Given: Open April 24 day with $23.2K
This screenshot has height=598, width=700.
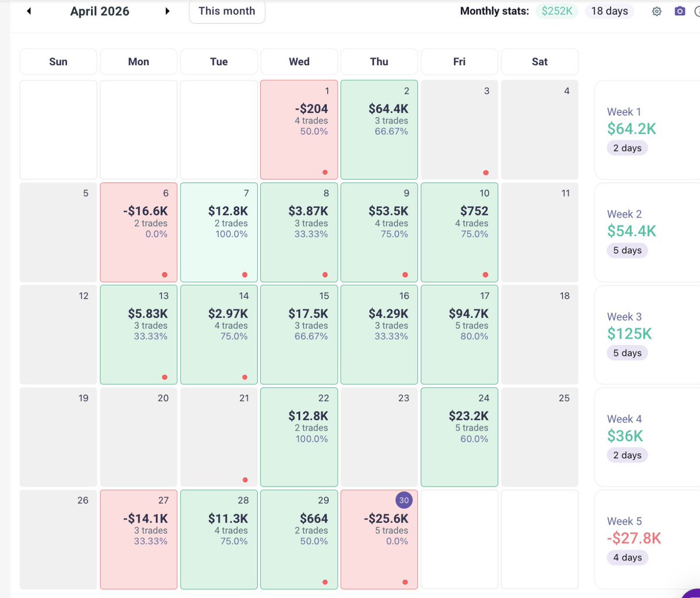Looking at the screenshot, I should pyautogui.click(x=459, y=437).
